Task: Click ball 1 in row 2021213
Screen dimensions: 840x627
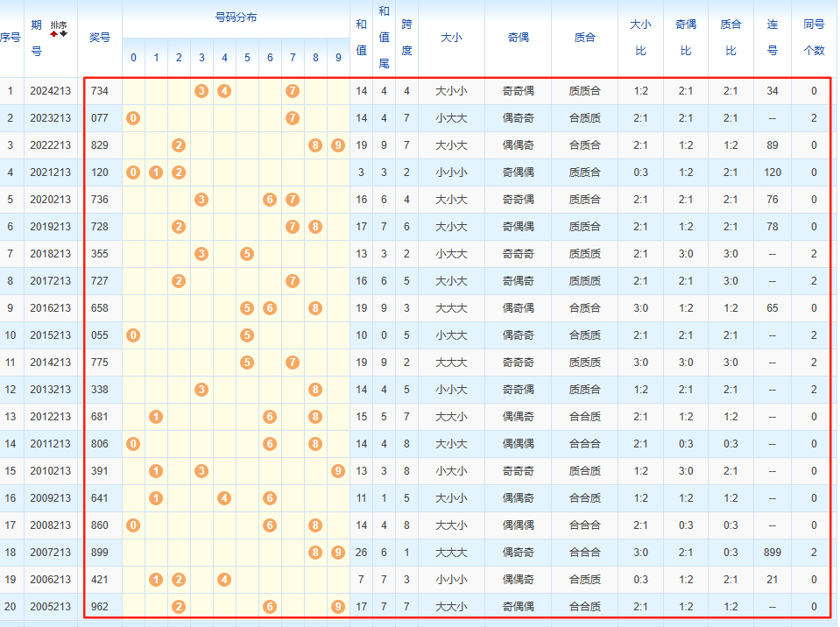Action: tap(156, 173)
